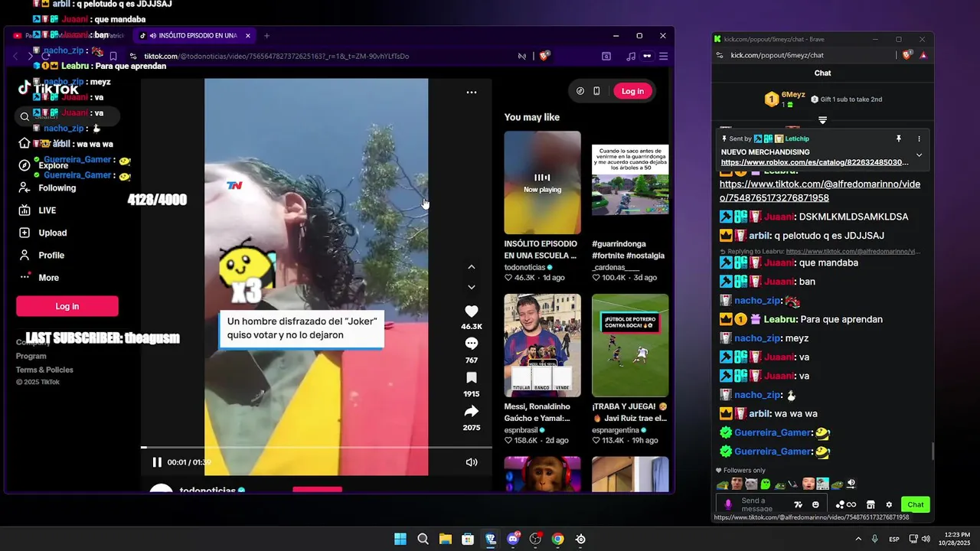The height and width of the screenshot is (551, 980).
Task: Open Profile in TikTok sidebar
Action: pos(42,255)
